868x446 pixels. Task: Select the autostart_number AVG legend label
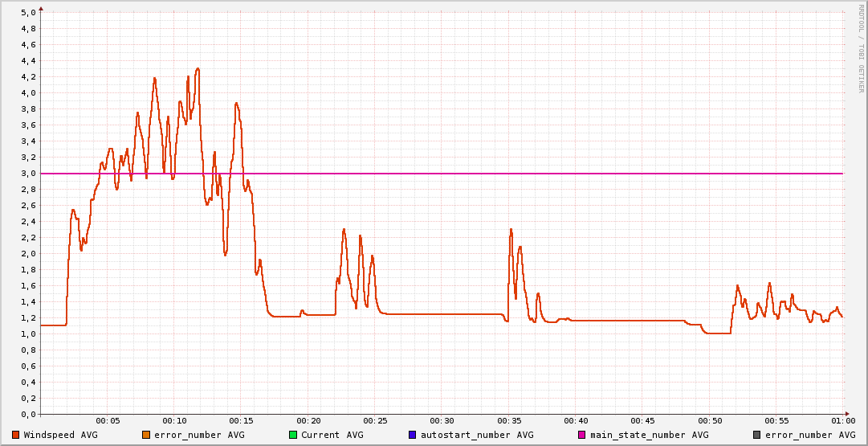pyautogui.click(x=477, y=435)
